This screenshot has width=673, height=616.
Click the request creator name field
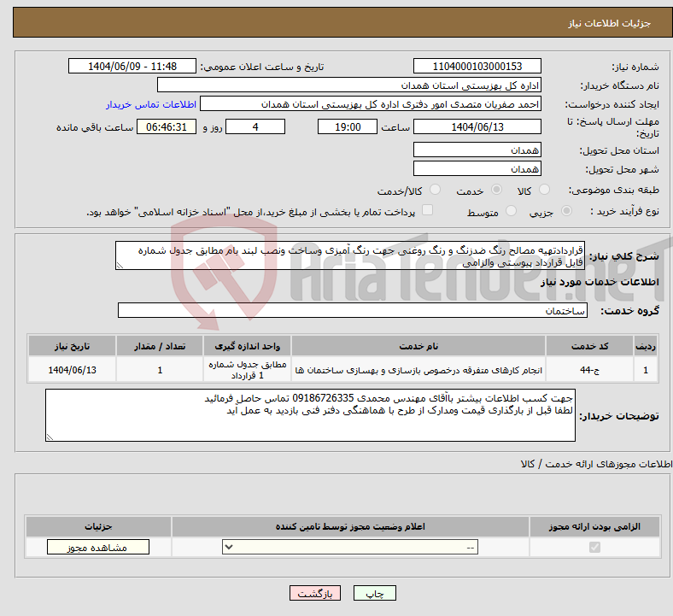tap(371, 104)
